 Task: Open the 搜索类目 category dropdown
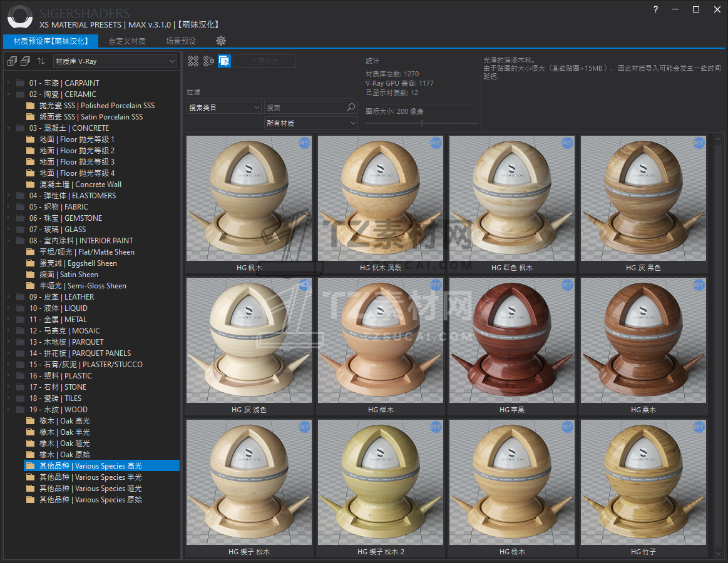coord(224,108)
